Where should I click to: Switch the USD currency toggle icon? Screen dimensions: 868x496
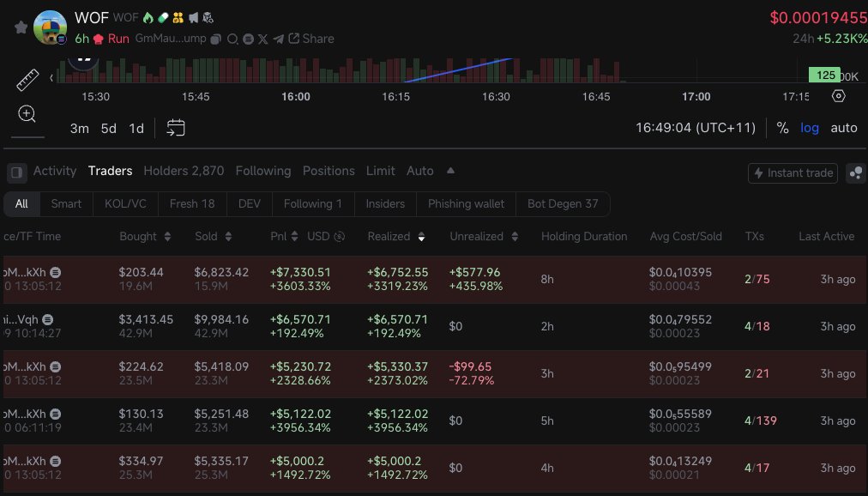coord(340,236)
